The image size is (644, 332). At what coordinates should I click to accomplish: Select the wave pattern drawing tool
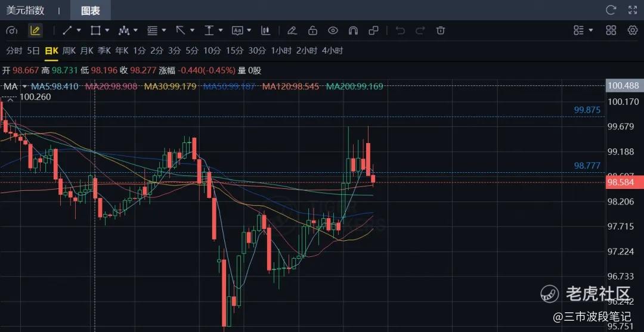coord(124,30)
